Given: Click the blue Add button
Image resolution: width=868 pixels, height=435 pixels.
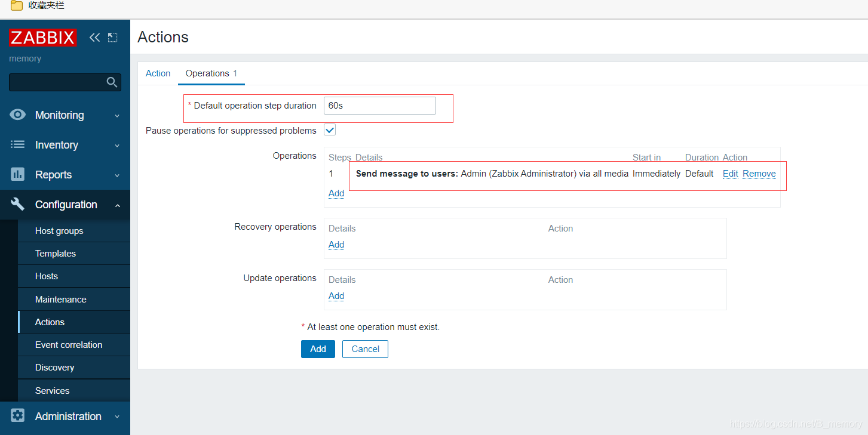Looking at the screenshot, I should pyautogui.click(x=318, y=349).
